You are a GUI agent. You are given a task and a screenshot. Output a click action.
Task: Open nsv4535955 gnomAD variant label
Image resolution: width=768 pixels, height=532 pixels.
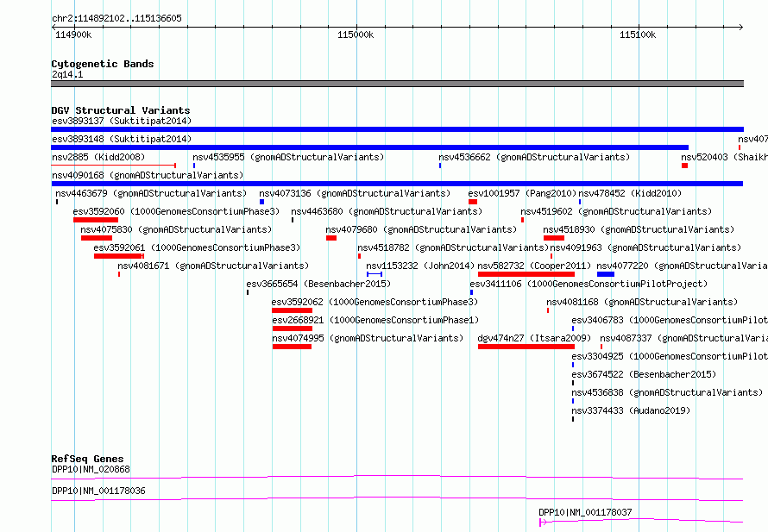click(288, 157)
